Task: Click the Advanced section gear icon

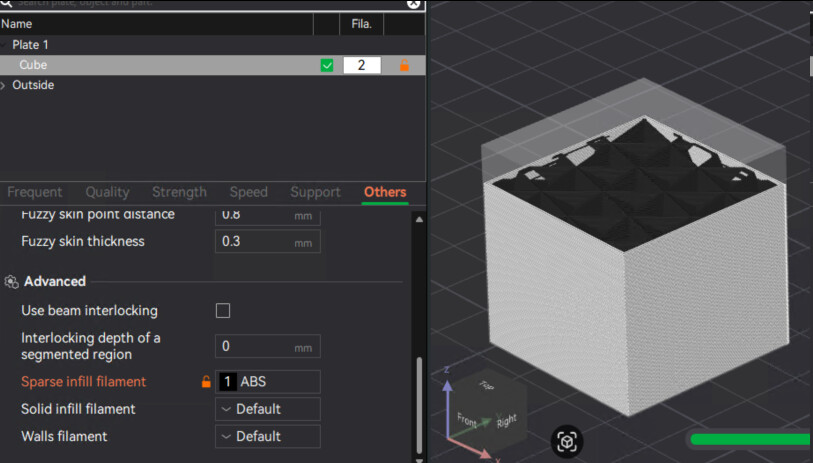Action: coord(11,282)
